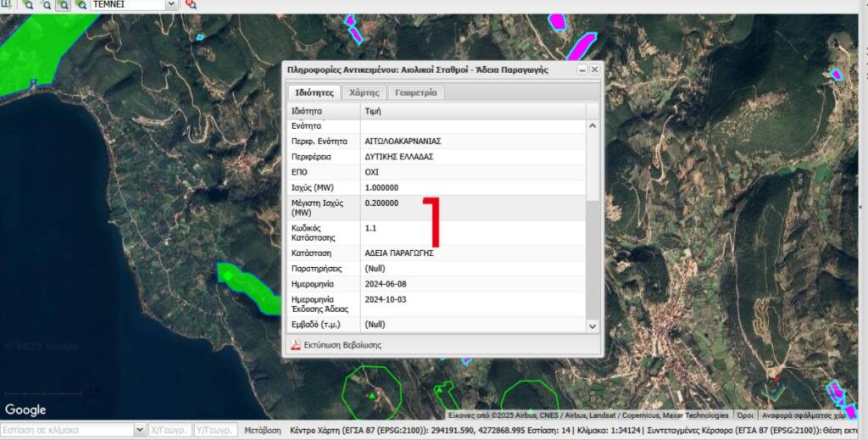Click Εκτύπωση Βεβαίωσης print button

tap(342, 345)
